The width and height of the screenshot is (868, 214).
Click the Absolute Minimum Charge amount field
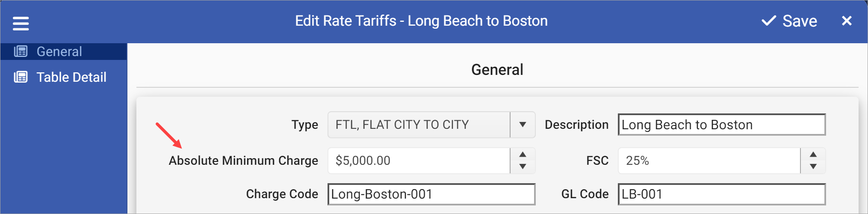pos(418,161)
